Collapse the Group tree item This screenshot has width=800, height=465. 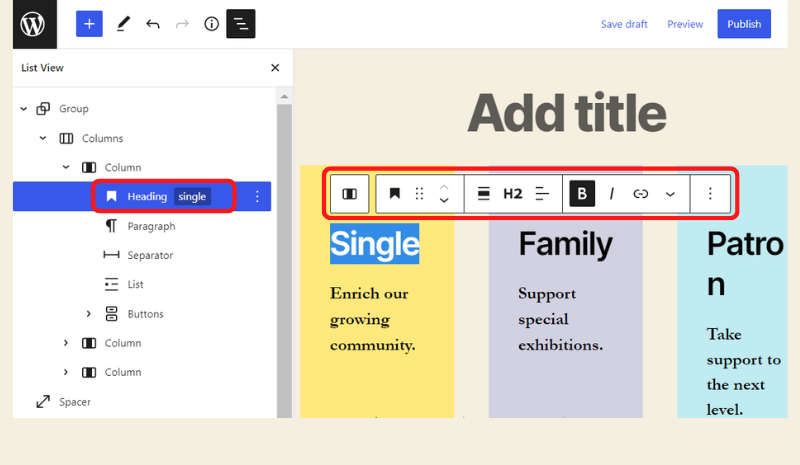coord(23,109)
